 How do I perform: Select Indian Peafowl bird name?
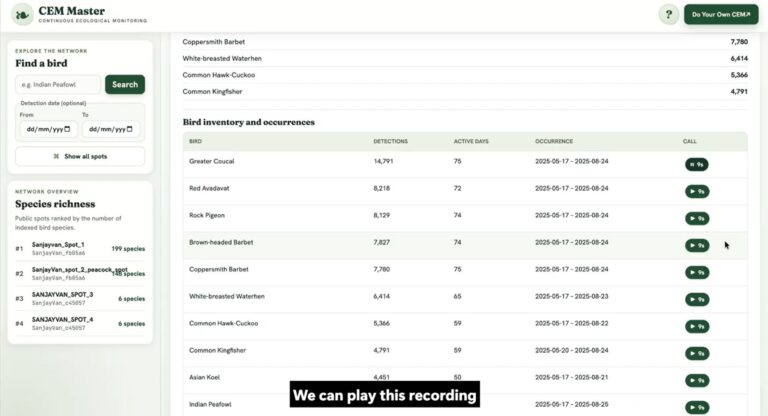210,404
